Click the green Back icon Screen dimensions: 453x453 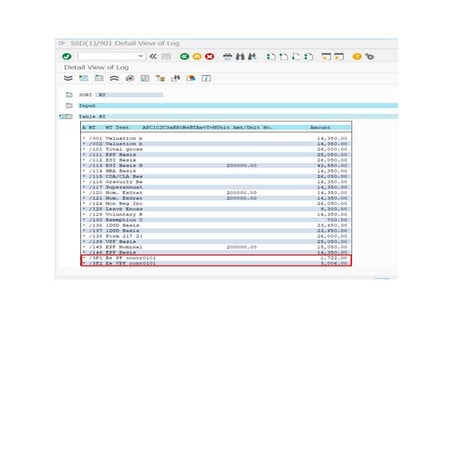(184, 57)
